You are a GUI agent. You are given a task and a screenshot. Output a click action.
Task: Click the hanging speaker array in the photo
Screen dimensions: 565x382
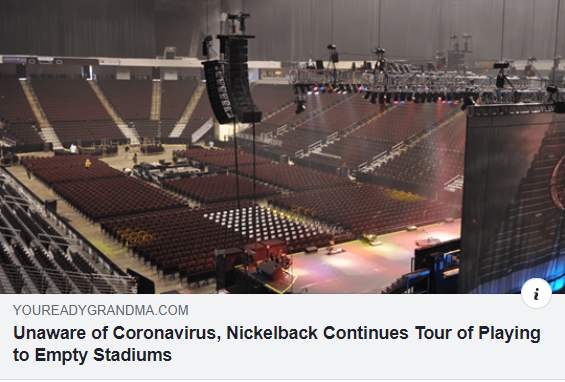point(231,79)
